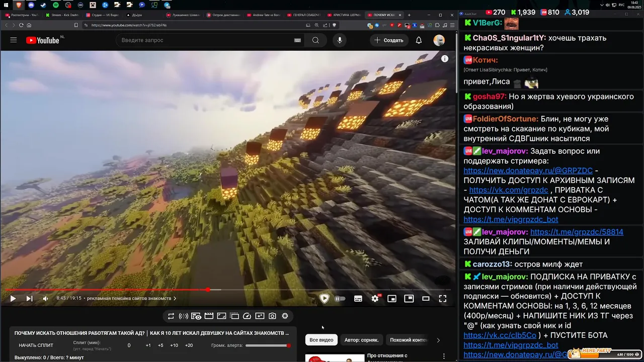Seek on the video progress bar

click(x=228, y=290)
